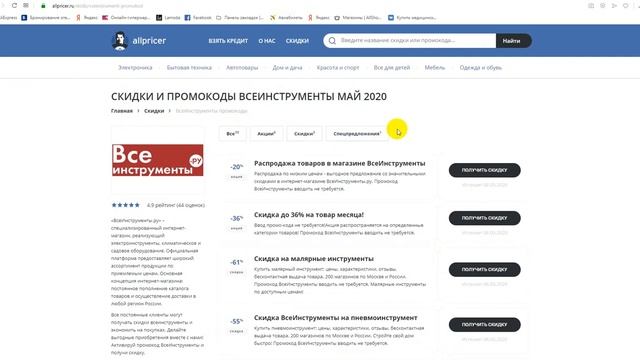Click the allpricer mascot logo
The height and width of the screenshot is (360, 640).
coord(120,41)
